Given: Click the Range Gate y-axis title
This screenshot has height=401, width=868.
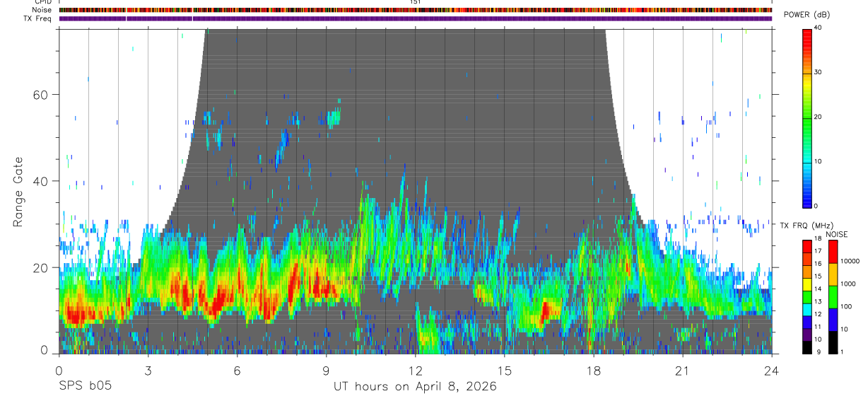Looking at the screenshot, I should coord(18,192).
